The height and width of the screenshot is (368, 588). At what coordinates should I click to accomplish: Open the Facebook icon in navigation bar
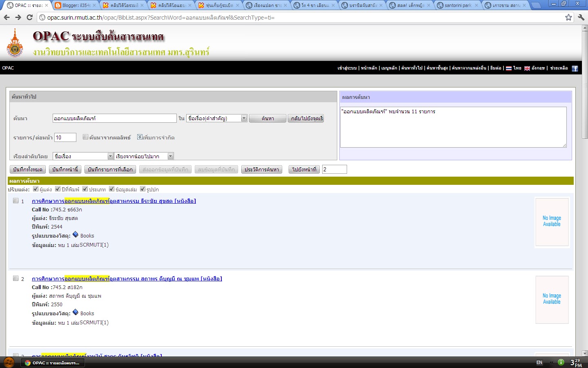point(575,68)
